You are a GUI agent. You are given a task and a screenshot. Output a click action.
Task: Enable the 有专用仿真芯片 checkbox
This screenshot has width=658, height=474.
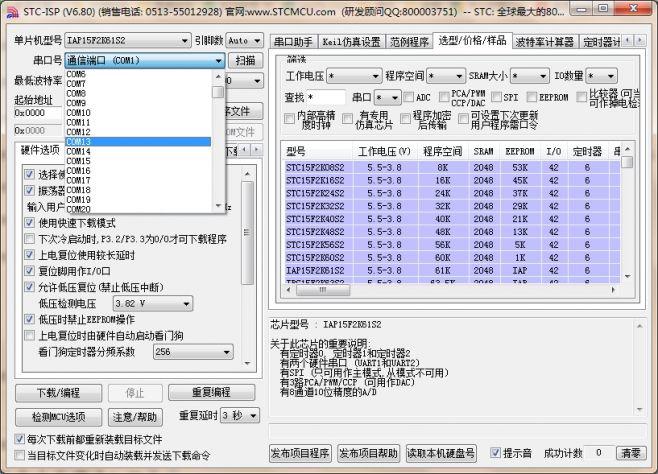click(347, 119)
